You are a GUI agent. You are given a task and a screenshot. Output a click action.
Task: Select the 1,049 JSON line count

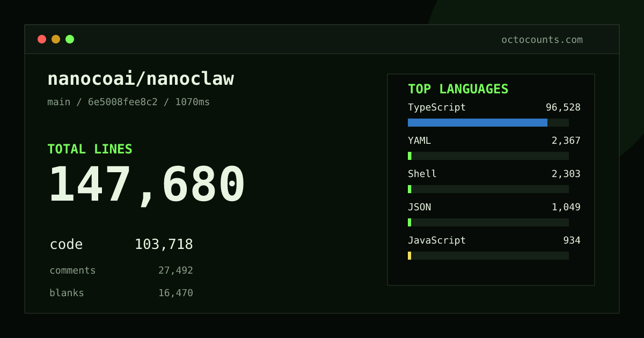[566, 207]
